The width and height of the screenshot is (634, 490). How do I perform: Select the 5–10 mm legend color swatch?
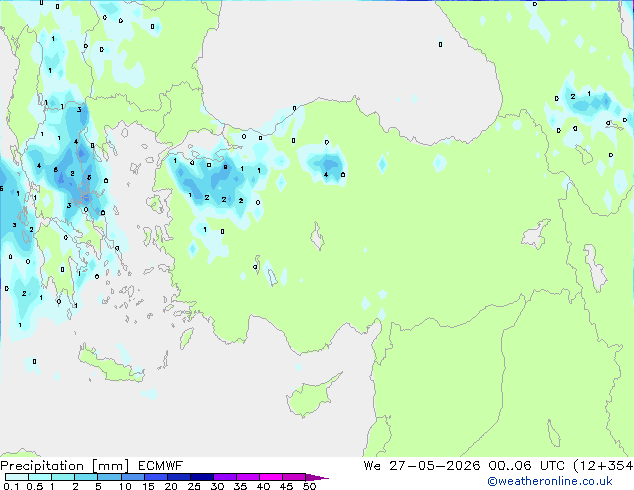tap(109, 477)
